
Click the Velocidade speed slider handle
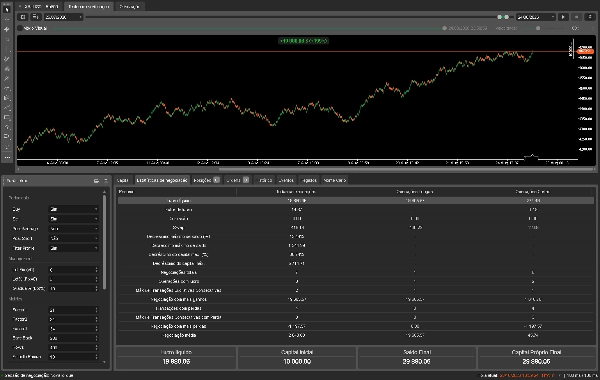538,28
